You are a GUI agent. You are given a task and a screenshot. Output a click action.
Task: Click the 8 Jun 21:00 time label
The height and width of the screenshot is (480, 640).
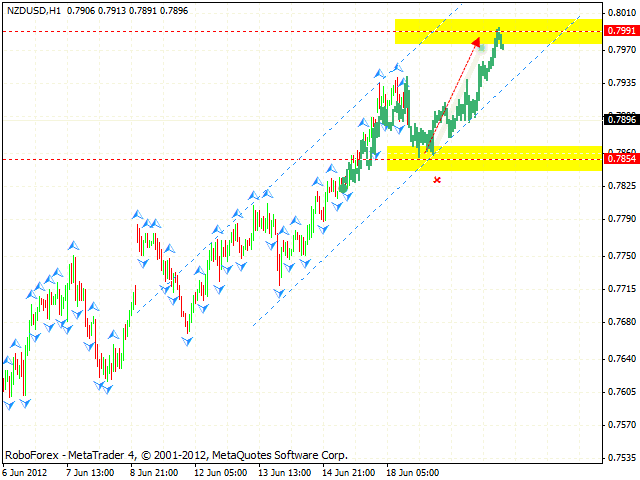tap(155, 472)
